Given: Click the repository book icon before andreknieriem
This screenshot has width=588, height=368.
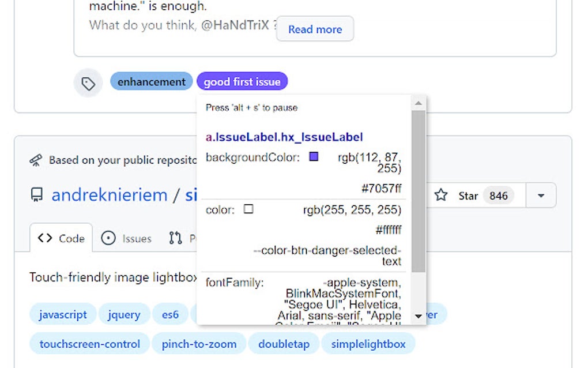Looking at the screenshot, I should pos(37,195).
